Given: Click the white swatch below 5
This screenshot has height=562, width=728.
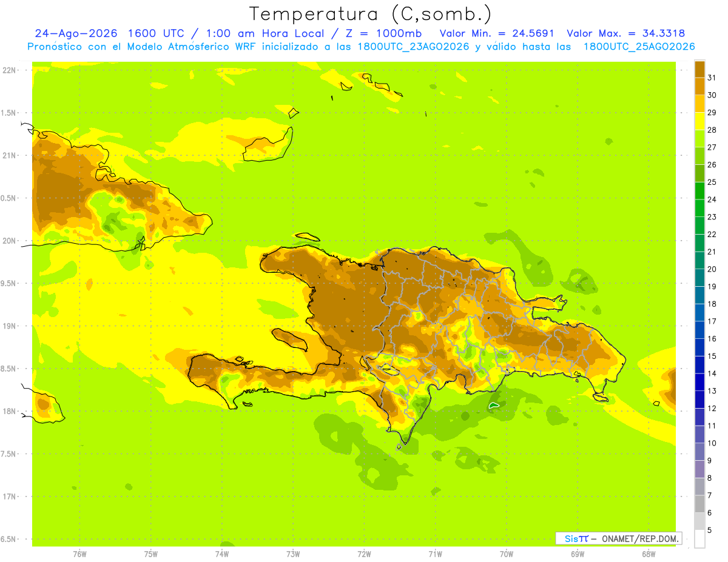Looking at the screenshot, I should [699, 538].
